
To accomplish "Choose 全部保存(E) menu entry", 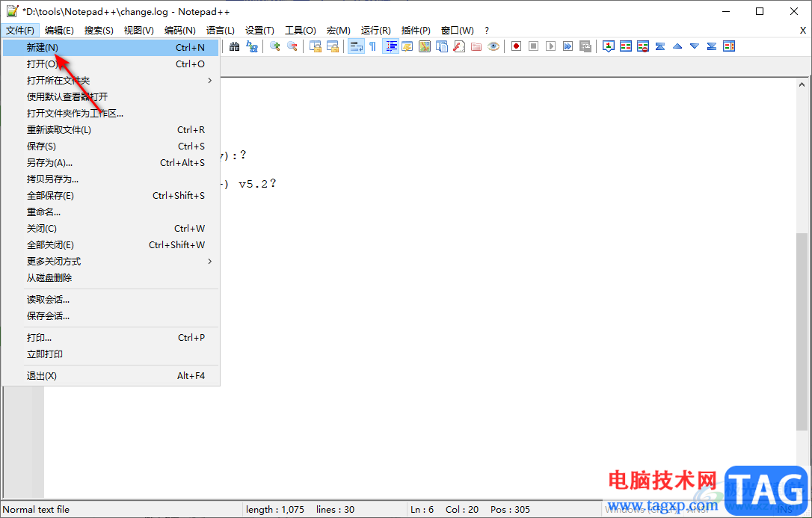I will coord(111,196).
